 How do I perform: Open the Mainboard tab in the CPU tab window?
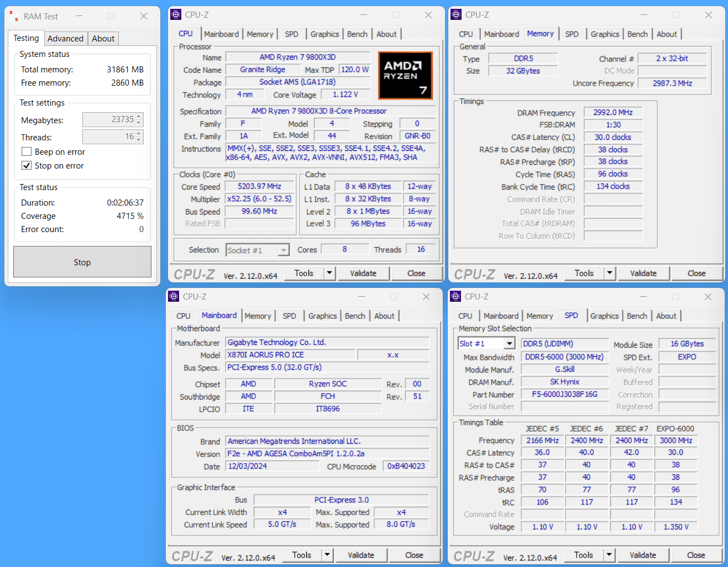pos(222,34)
